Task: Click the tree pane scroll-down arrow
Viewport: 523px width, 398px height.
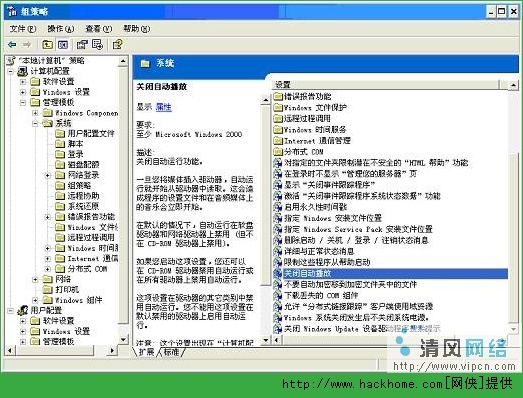Action: tap(123, 339)
